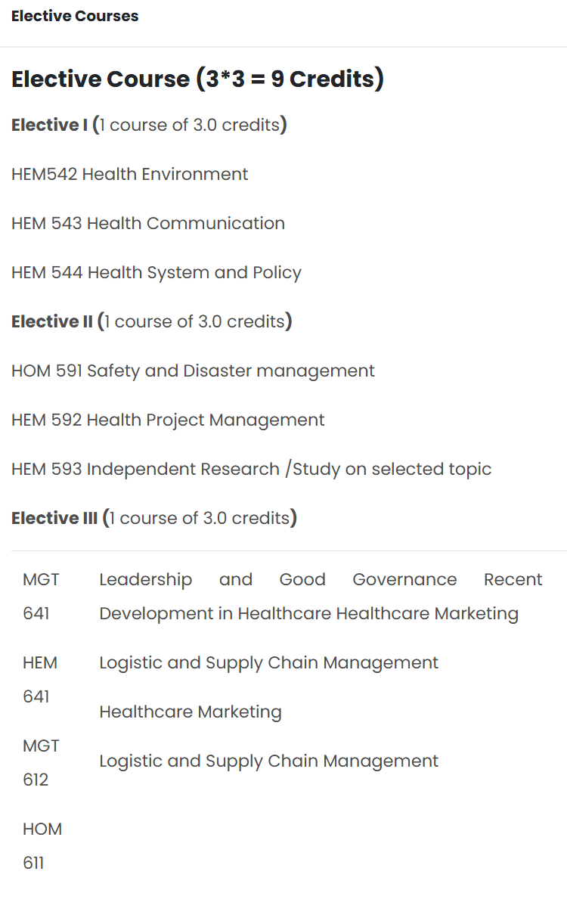Click the MGT 612 course code cell
The height and width of the screenshot is (924, 567).
pos(41,763)
